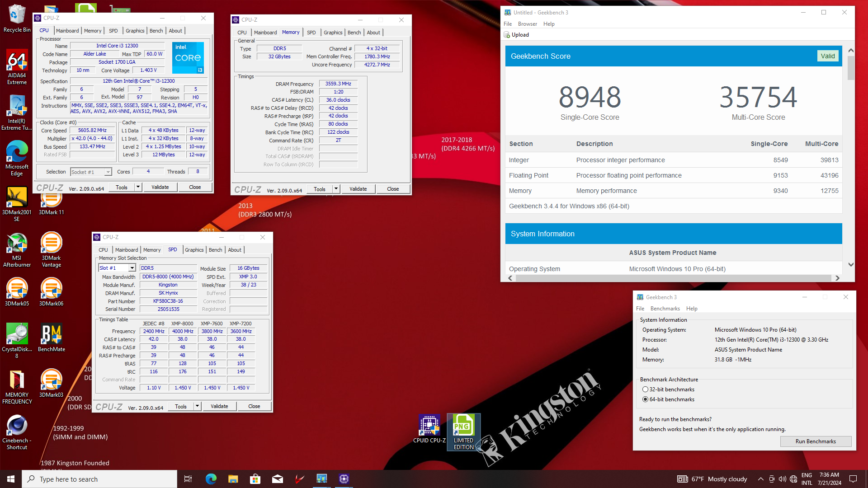Open LIMITED EDITION PNG file
The height and width of the screenshot is (488, 868).
pos(463,432)
